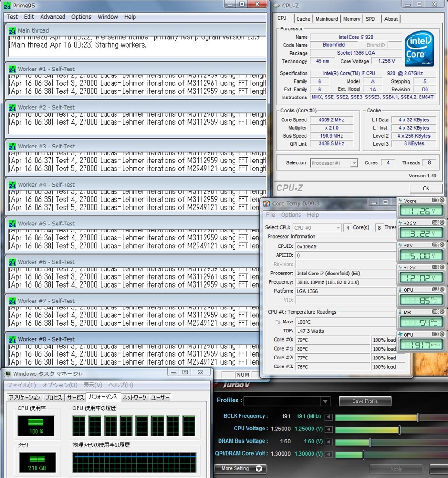Open the Profiles dropdown in TurboV
The image size is (448, 478).
point(325,401)
